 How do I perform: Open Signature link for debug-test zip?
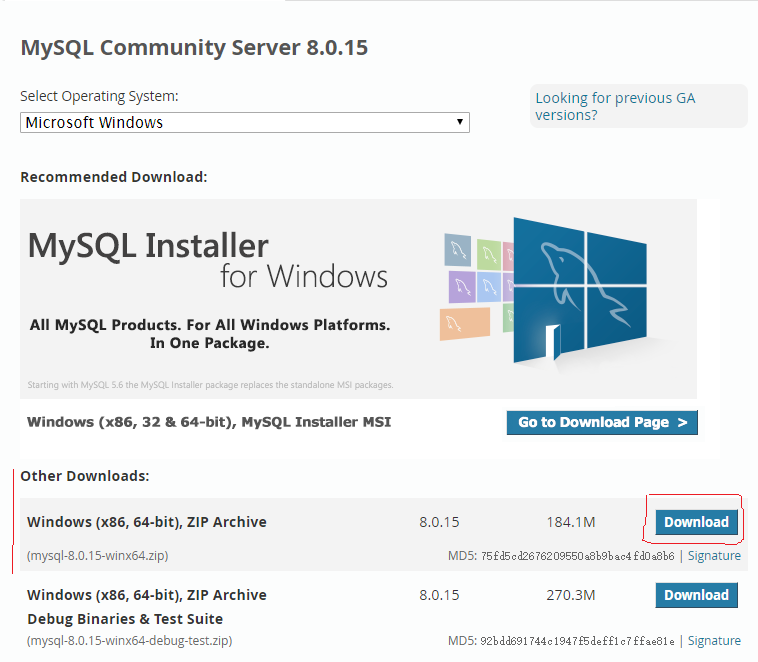714,641
